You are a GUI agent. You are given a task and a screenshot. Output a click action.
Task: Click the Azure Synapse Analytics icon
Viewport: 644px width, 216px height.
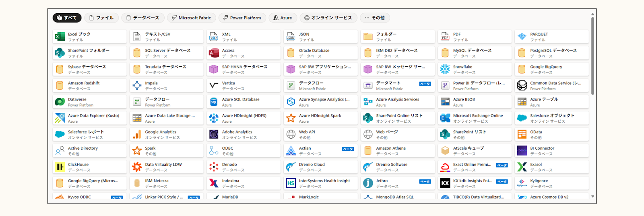tap(291, 102)
